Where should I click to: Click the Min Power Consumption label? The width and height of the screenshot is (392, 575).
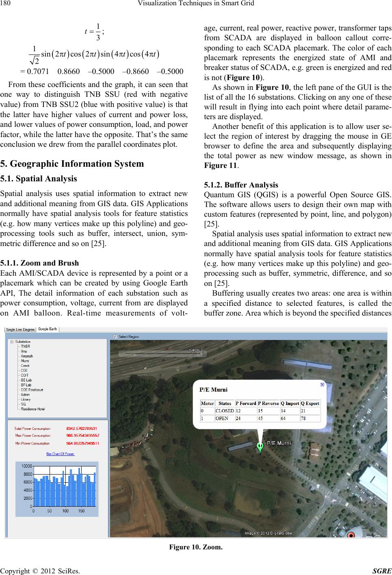pyautogui.click(x=32, y=443)
